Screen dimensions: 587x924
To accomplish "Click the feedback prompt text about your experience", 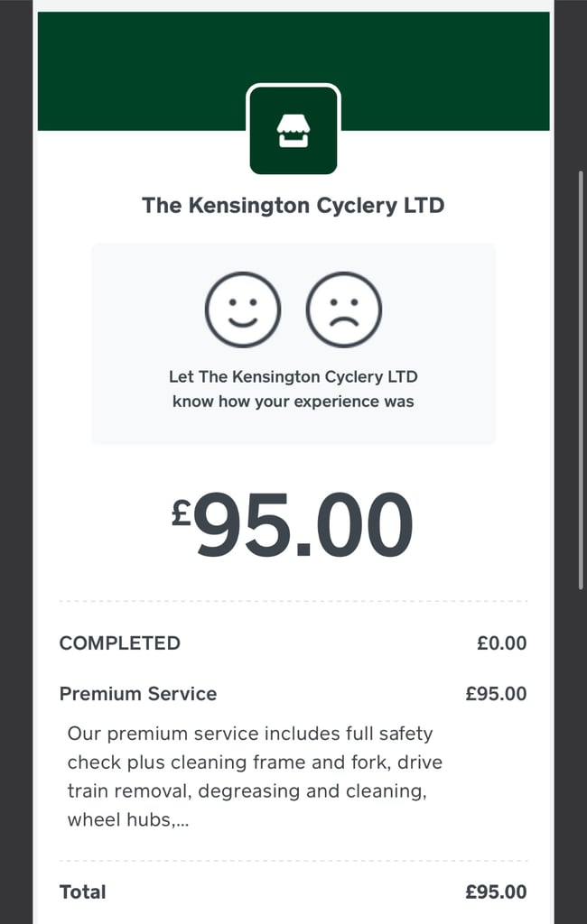I will click(x=293, y=389).
